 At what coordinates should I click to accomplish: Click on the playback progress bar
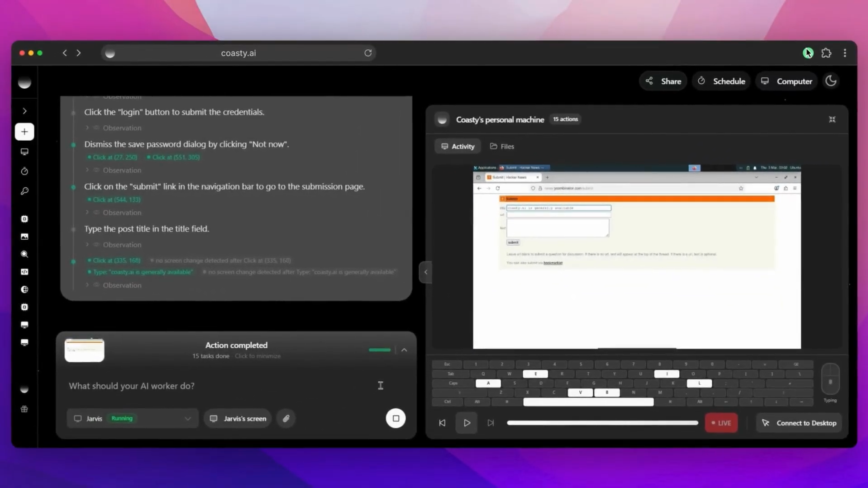602,422
